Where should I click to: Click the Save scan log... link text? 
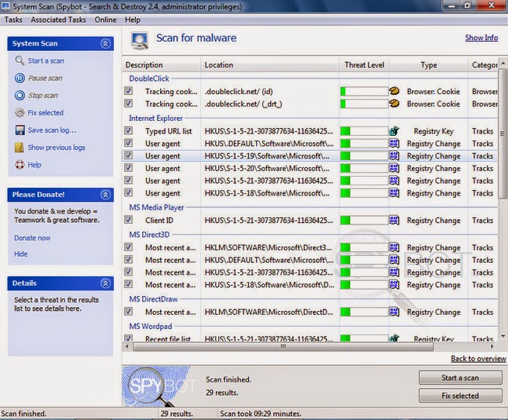point(52,130)
